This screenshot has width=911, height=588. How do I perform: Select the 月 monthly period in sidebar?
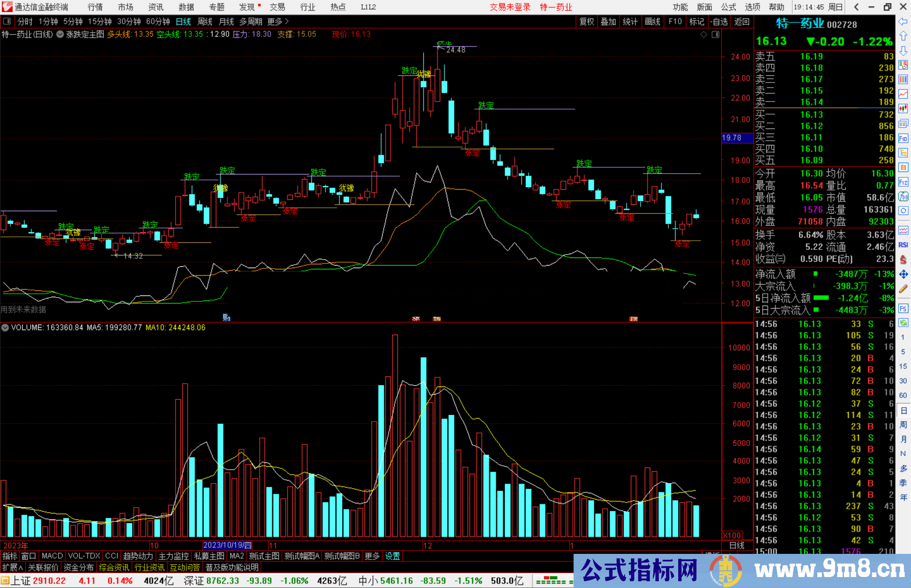903,439
